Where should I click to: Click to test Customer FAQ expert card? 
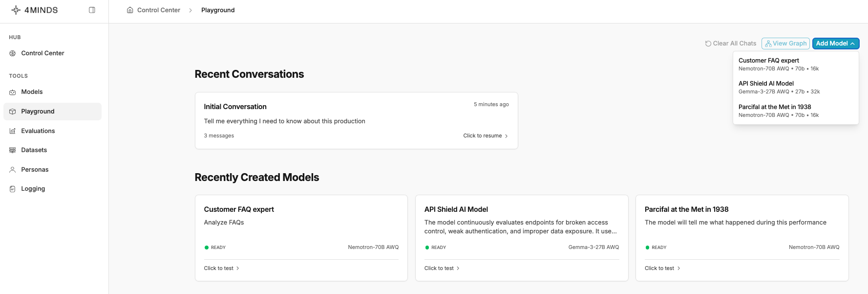coord(221,268)
